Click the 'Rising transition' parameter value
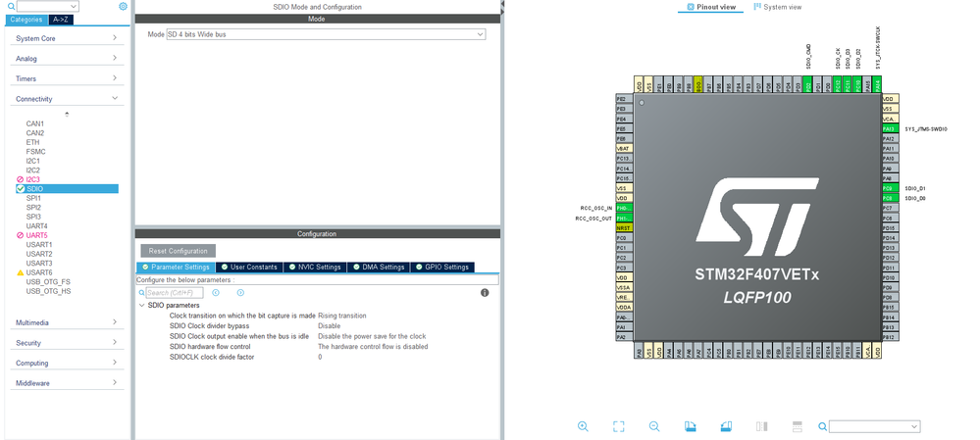Screen dimensions: 980x440 pyautogui.click(x=342, y=316)
